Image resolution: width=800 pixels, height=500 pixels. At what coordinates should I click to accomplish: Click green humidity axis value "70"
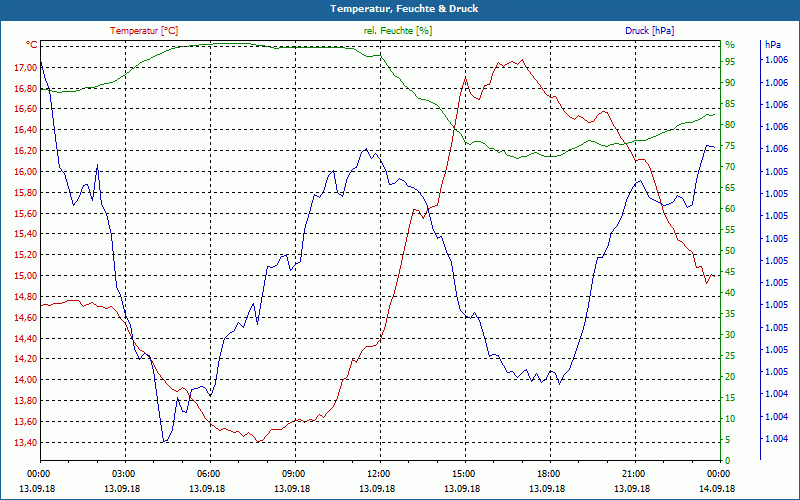(x=730, y=166)
